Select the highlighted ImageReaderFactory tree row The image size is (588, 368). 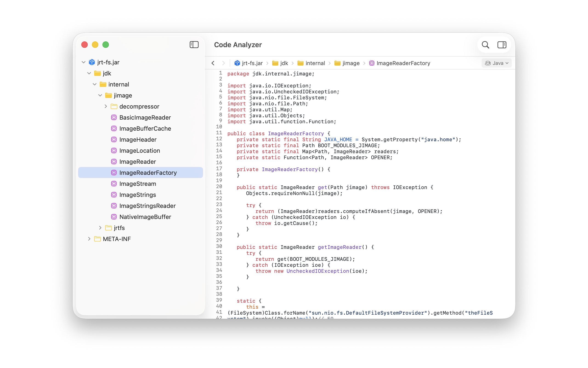tap(140, 172)
